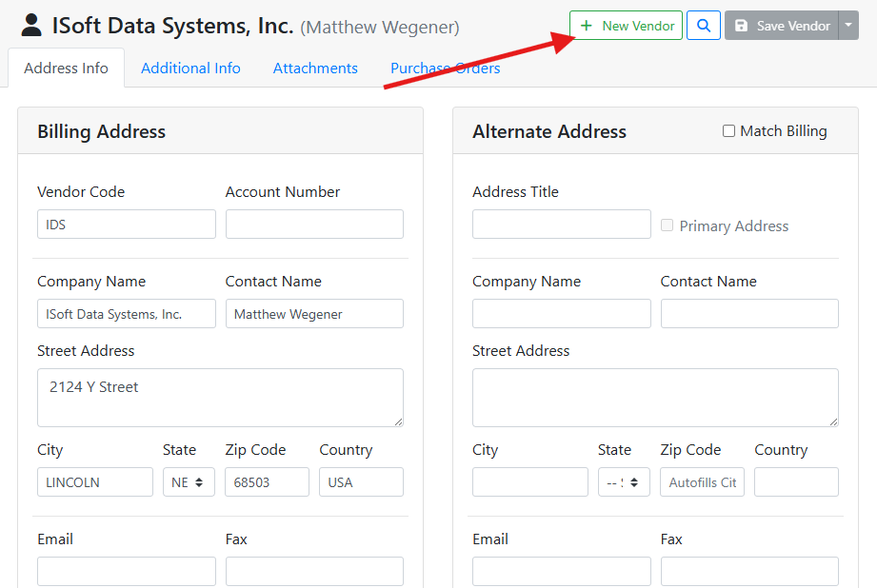Viewport: 877px width, 588px height.
Task: Open the alternate address State dropdown
Action: click(x=624, y=482)
